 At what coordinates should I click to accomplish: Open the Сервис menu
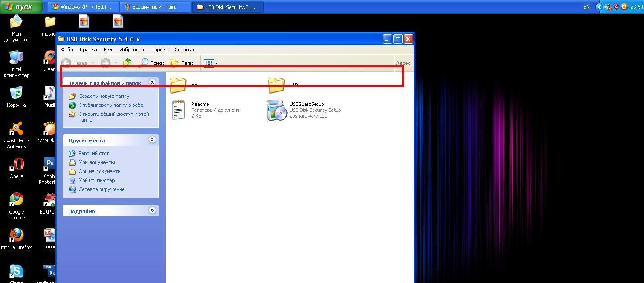[x=159, y=50]
